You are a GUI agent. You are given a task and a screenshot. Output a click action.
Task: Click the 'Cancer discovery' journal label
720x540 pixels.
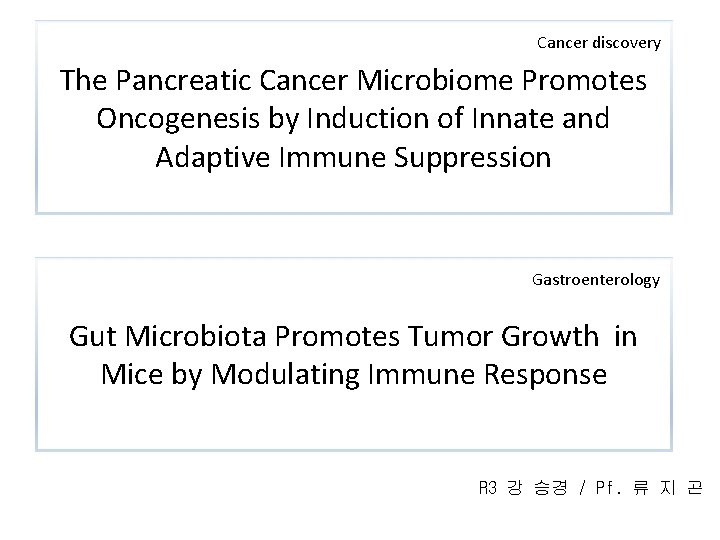(x=598, y=42)
